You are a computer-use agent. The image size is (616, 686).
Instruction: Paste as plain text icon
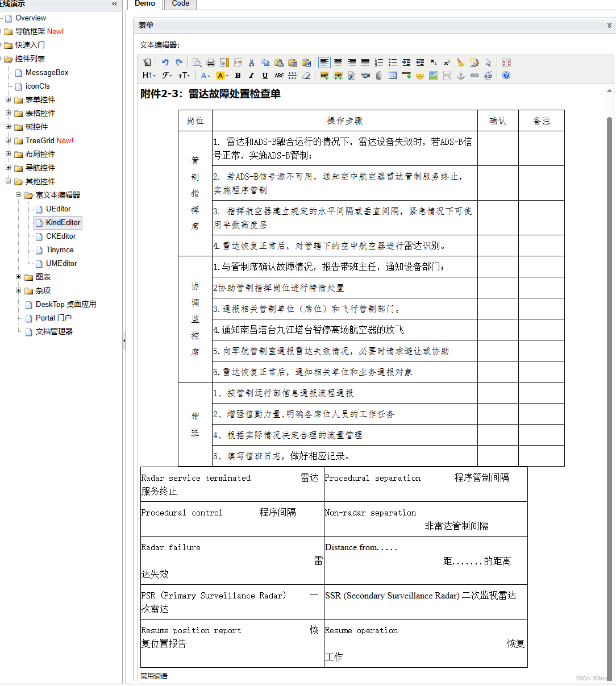293,63
